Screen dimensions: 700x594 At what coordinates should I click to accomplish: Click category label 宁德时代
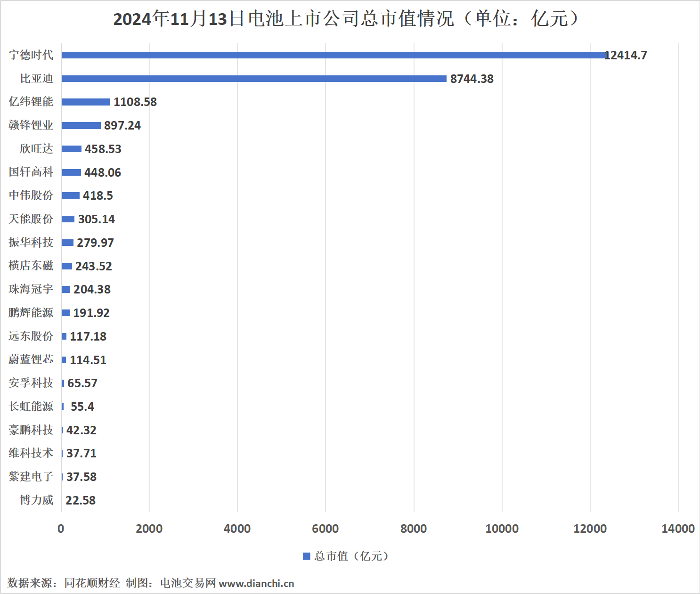coord(31,55)
